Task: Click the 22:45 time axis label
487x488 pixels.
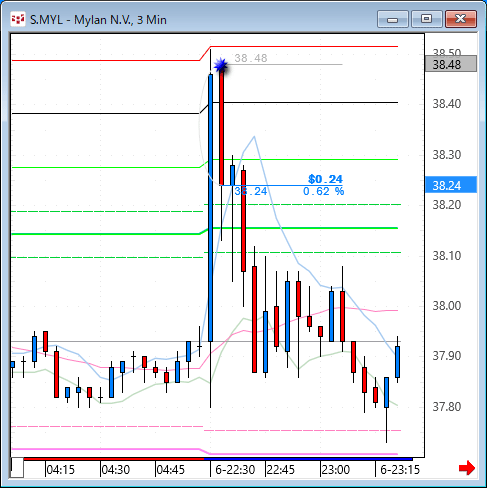Action: (x=281, y=470)
